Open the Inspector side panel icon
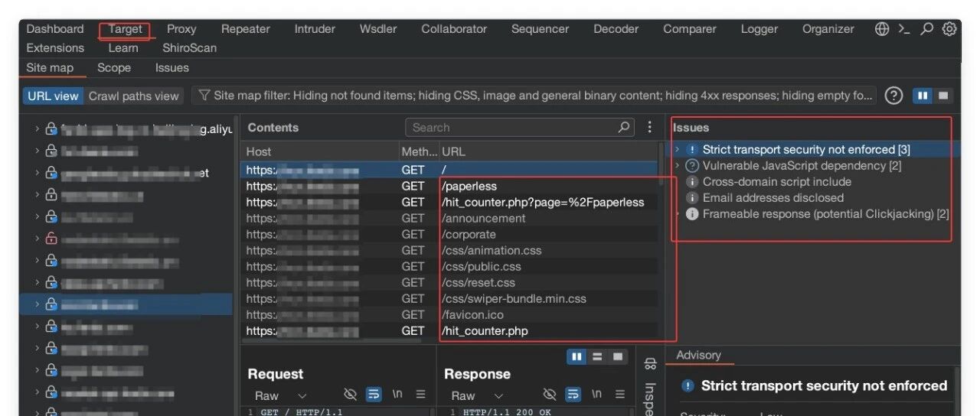Image resolution: width=980 pixels, height=416 pixels. click(650, 364)
